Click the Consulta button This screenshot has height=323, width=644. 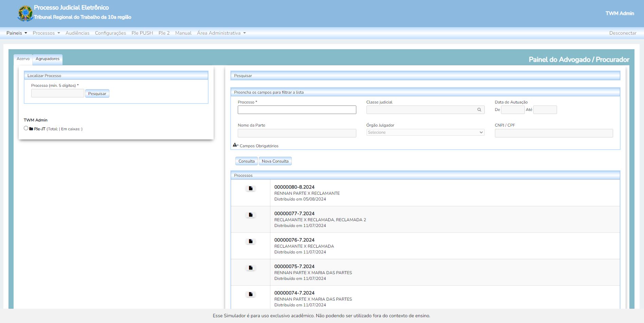(x=247, y=161)
